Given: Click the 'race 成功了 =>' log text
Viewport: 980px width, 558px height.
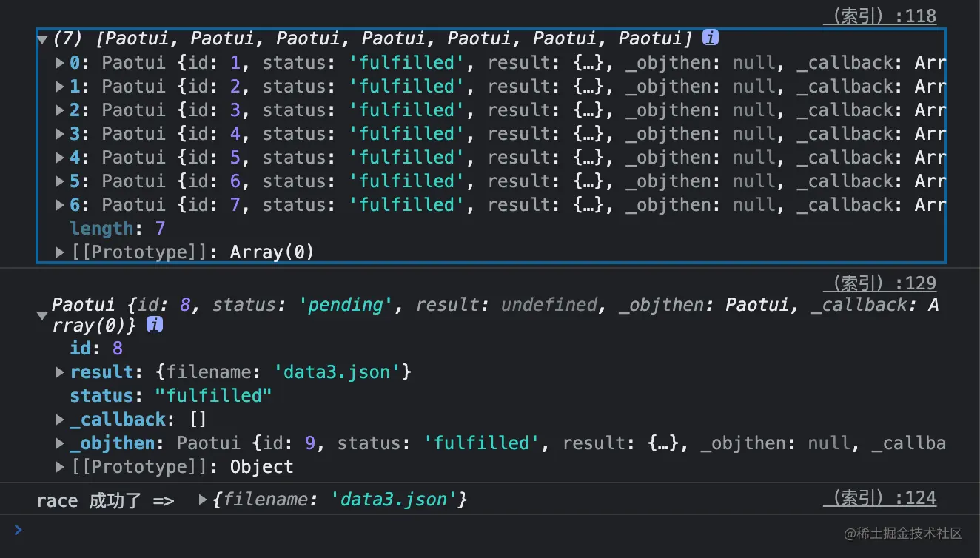Looking at the screenshot, I should pos(106,500).
